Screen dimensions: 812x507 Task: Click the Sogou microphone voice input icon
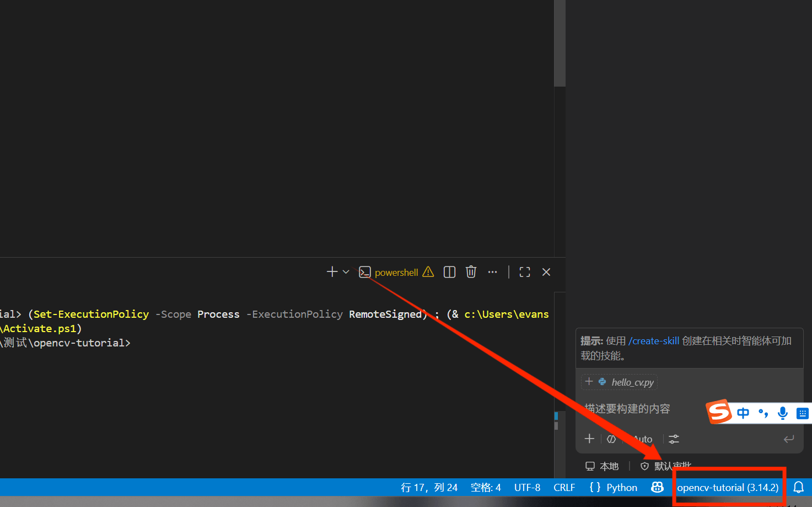[x=783, y=413]
